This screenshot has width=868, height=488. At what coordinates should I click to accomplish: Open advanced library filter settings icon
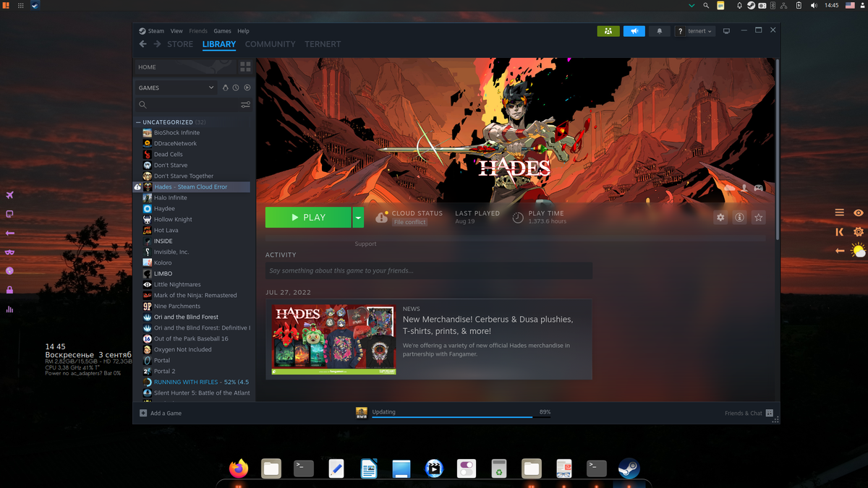click(x=245, y=105)
